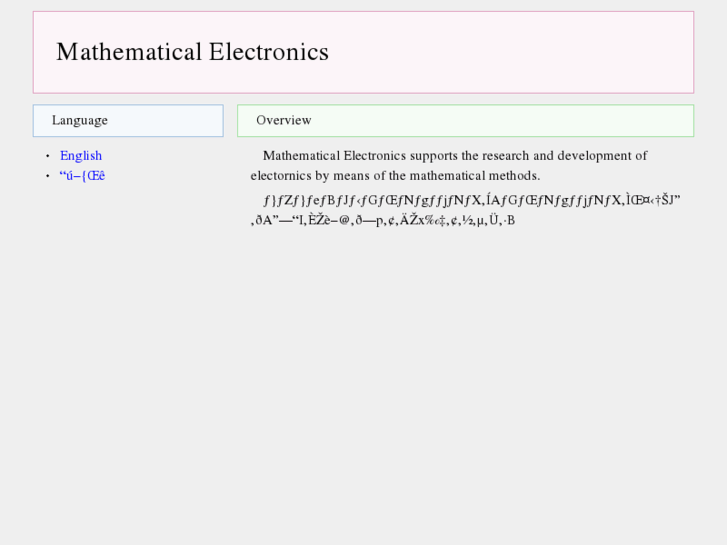Click the Language section header
This screenshot has width=727, height=545.
[x=80, y=120]
